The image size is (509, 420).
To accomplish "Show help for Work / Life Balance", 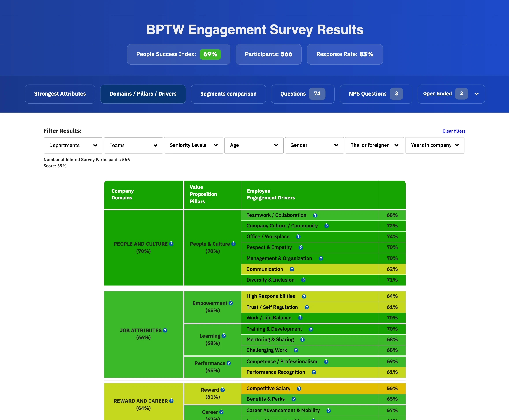I will (301, 318).
